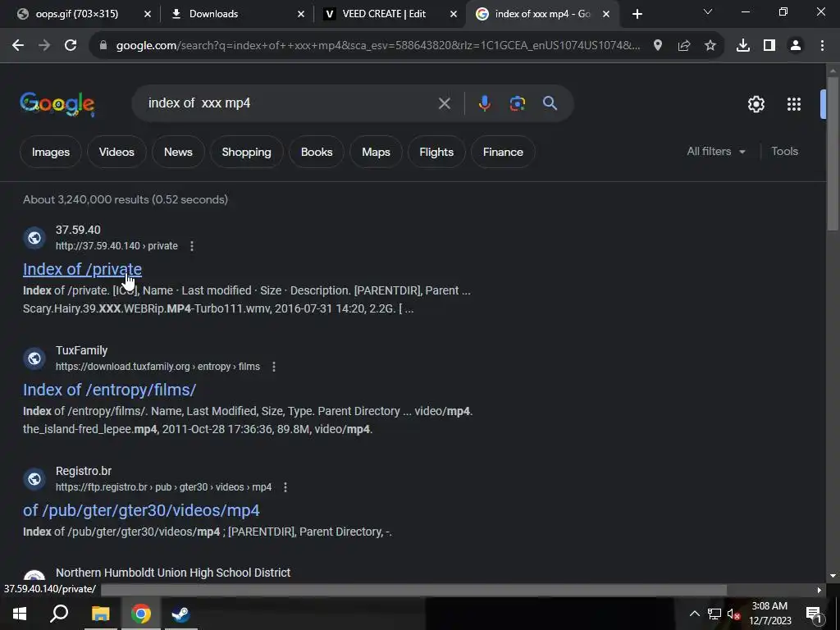Screen dimensions: 840x630
Task: Click the vertical page scrollbar thumb
Action: pyautogui.click(x=833, y=154)
